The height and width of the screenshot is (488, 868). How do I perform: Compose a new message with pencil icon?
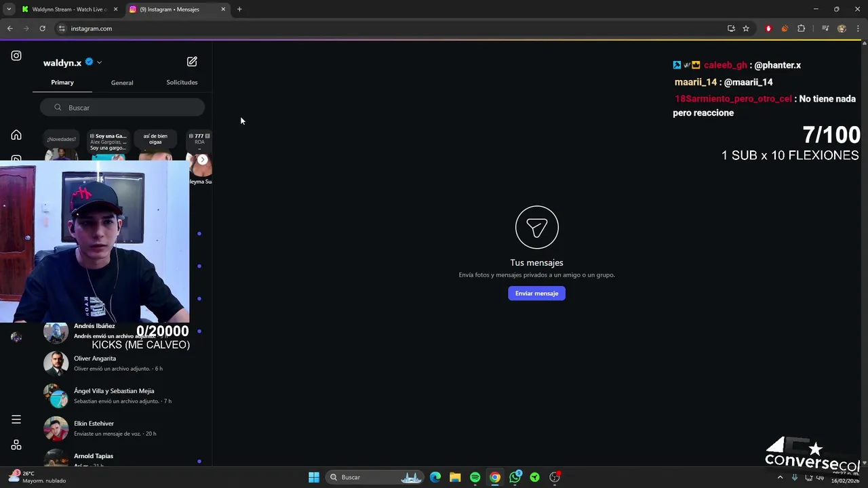192,62
